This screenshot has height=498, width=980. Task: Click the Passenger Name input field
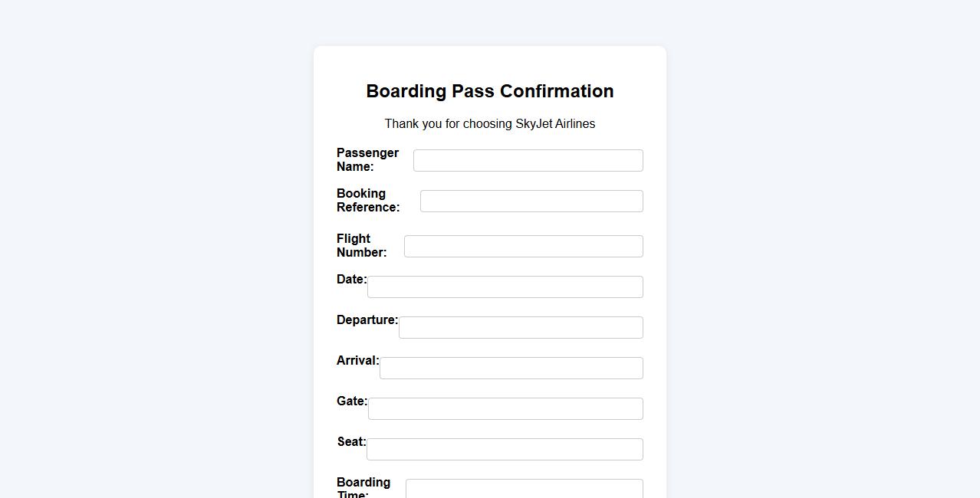tap(528, 161)
